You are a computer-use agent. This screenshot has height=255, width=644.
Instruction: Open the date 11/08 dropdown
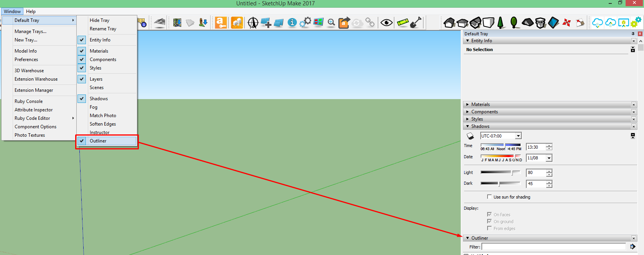click(x=549, y=158)
